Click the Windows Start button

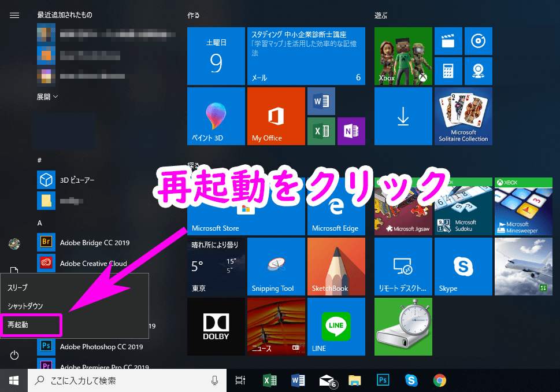coord(14,380)
